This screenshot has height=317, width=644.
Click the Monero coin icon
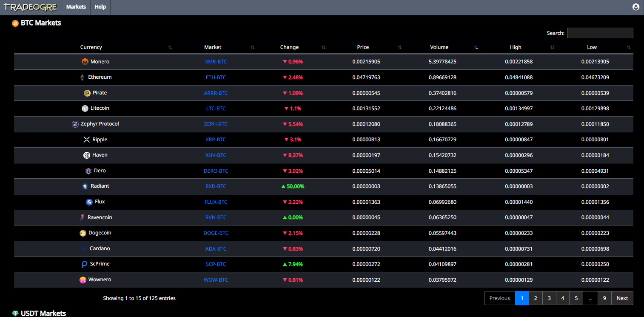coord(85,62)
